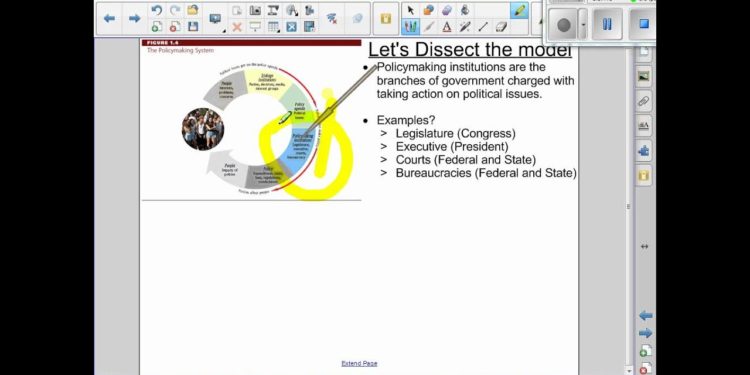The height and width of the screenshot is (375, 750).
Task: Click the Redo button
Action: click(x=175, y=10)
